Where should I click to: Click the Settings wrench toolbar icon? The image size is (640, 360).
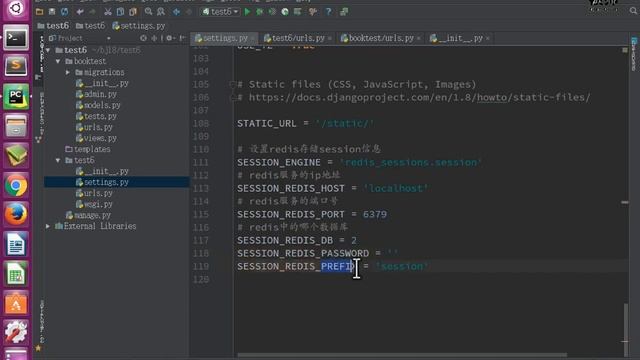click(x=313, y=12)
